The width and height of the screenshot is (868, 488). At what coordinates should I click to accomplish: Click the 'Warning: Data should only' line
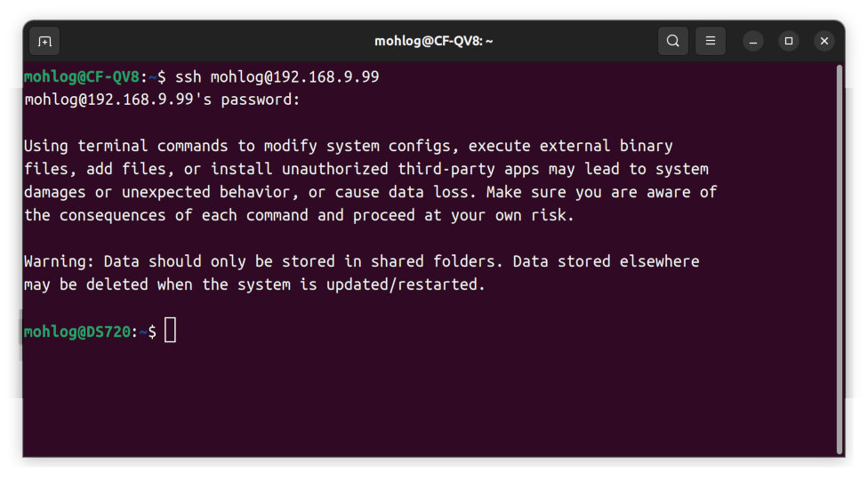[x=361, y=261]
